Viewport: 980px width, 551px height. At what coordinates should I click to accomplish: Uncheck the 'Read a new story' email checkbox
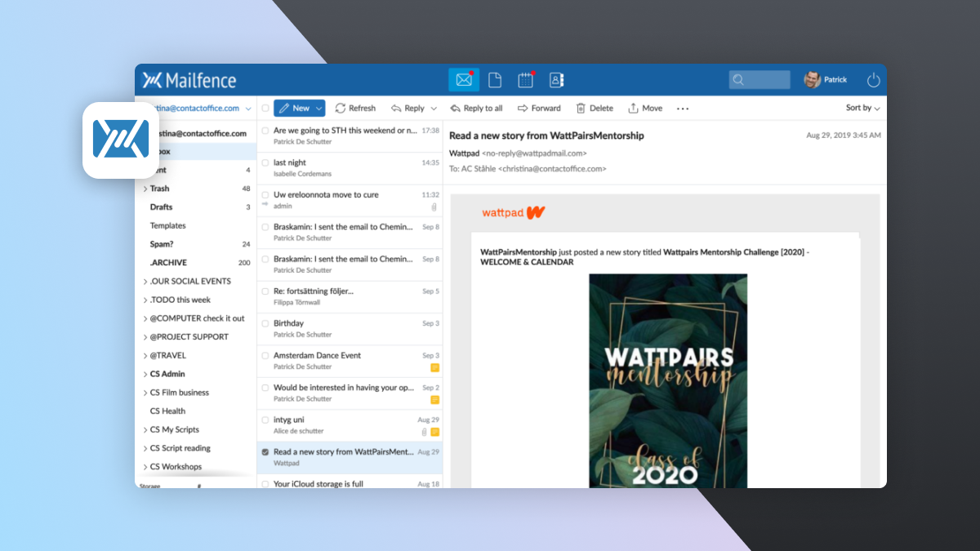[x=265, y=451]
